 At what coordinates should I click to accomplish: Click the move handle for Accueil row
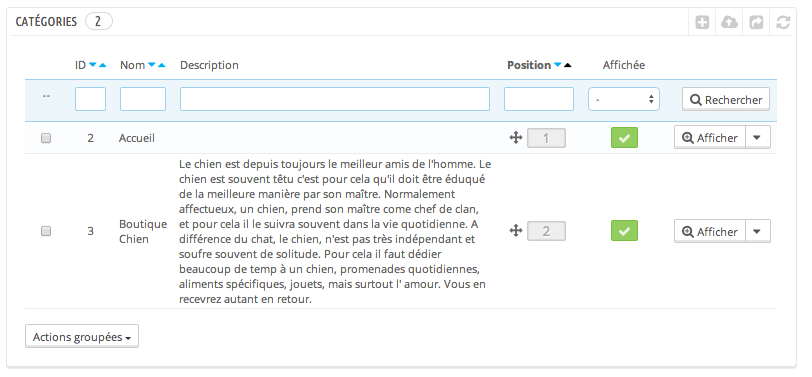(x=515, y=138)
